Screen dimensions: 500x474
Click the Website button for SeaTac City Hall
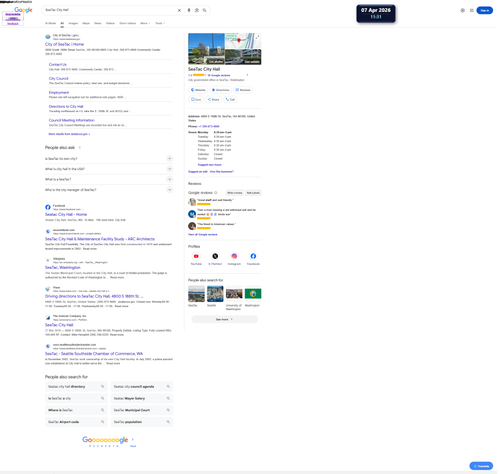198,90
